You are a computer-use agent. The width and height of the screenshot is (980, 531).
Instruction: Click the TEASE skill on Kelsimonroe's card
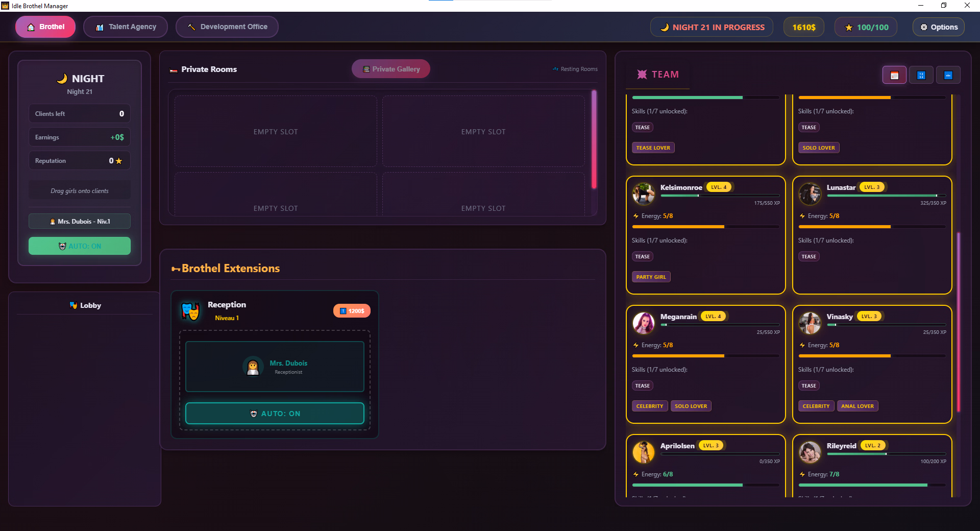pos(643,256)
